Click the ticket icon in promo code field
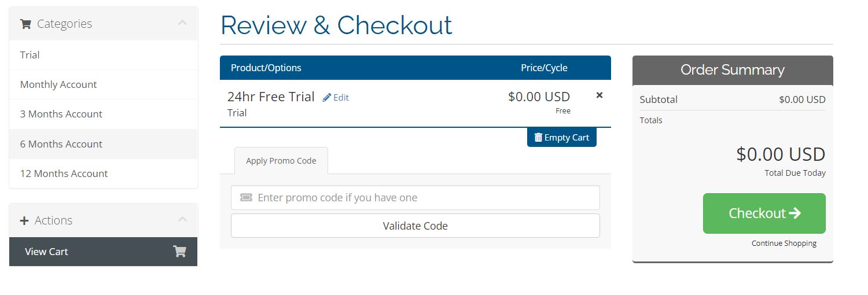Screen dimensions: 868x295 [246, 198]
